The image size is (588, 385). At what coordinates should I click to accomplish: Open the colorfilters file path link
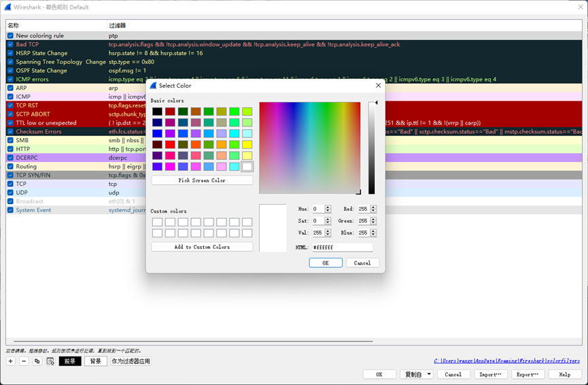tap(506, 361)
